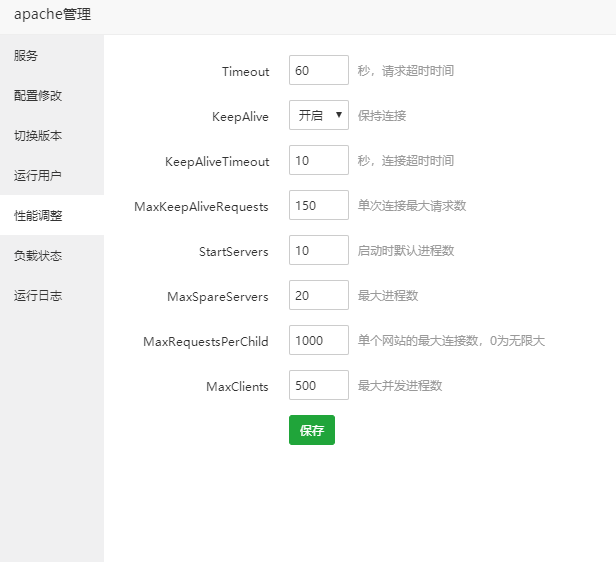Viewport: 616px width, 562px height.
Task: Focus the MaxClients input field
Action: (x=319, y=385)
